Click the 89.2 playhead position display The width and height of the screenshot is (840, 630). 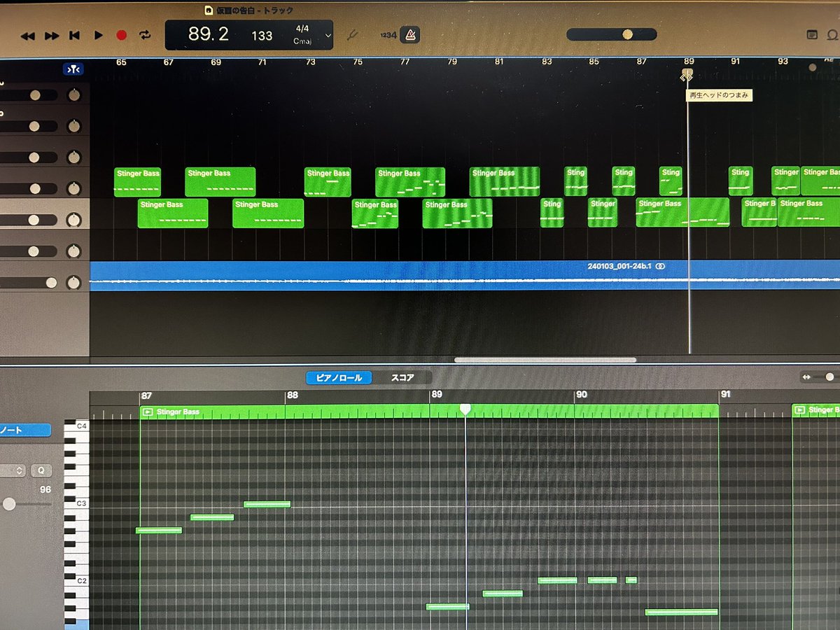[209, 34]
